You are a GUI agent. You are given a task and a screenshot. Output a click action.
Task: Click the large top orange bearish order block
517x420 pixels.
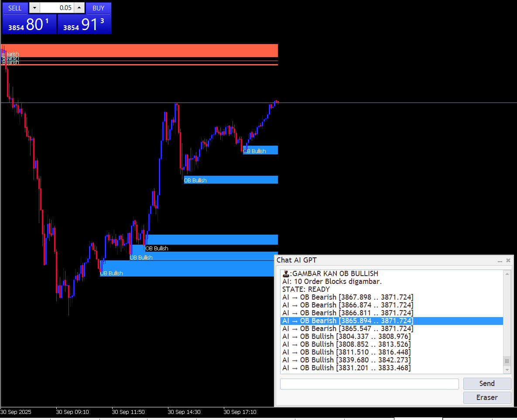140,51
